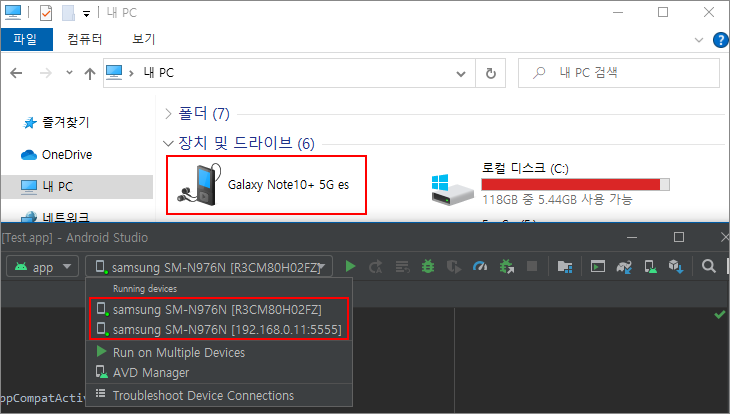
Task: Open the 파일 ribbon tab
Action: [25, 39]
